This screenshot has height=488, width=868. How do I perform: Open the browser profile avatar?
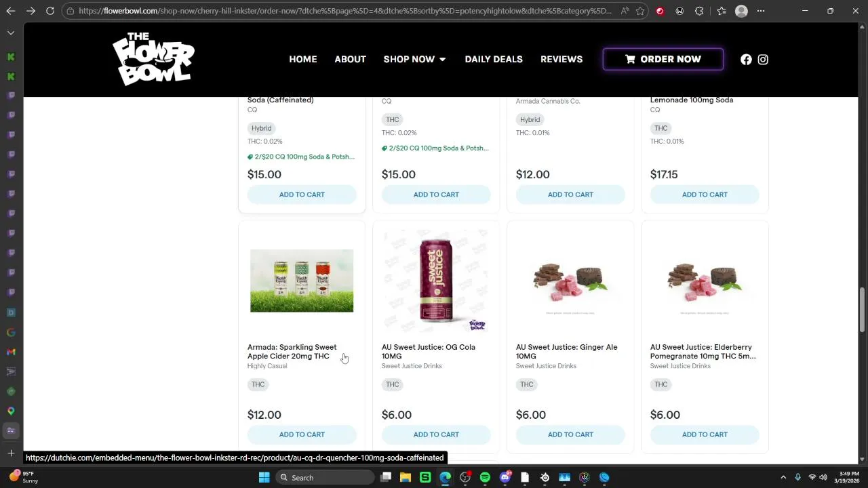tap(741, 11)
